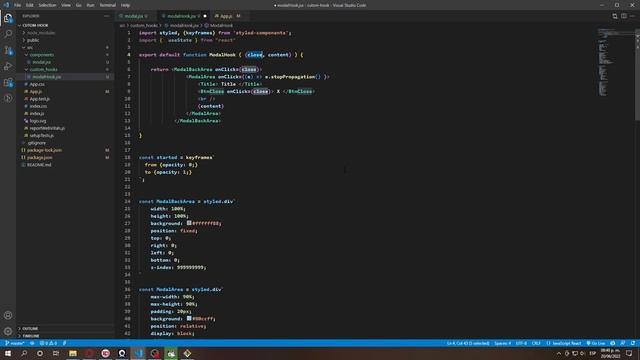Open the Search view in the activity bar
The width and height of the screenshot is (640, 360).
click(8, 33)
